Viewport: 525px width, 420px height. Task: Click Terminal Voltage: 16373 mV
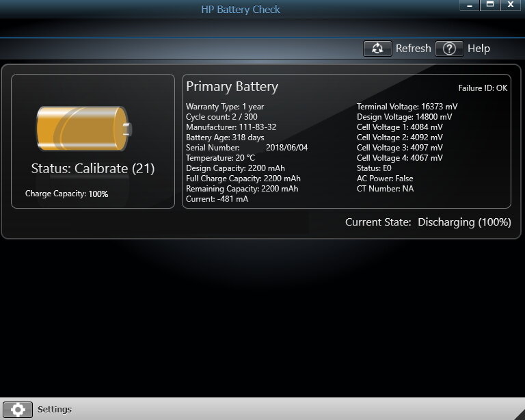click(407, 107)
